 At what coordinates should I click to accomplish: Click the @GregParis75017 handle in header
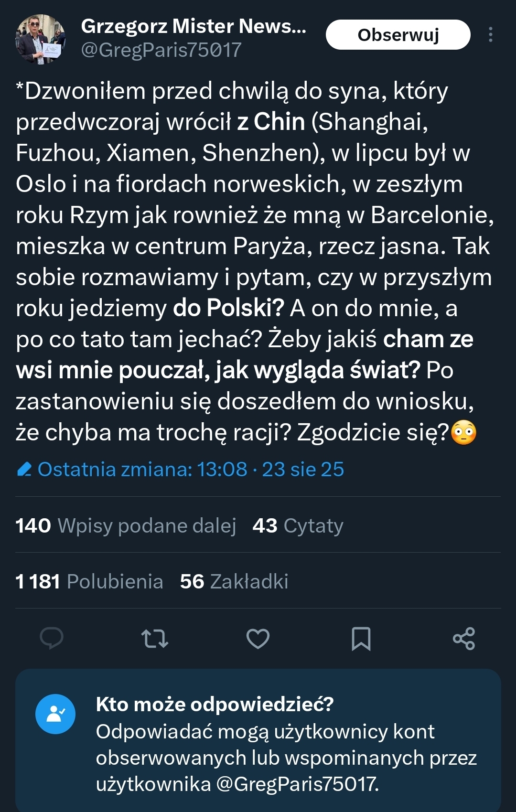click(x=161, y=50)
